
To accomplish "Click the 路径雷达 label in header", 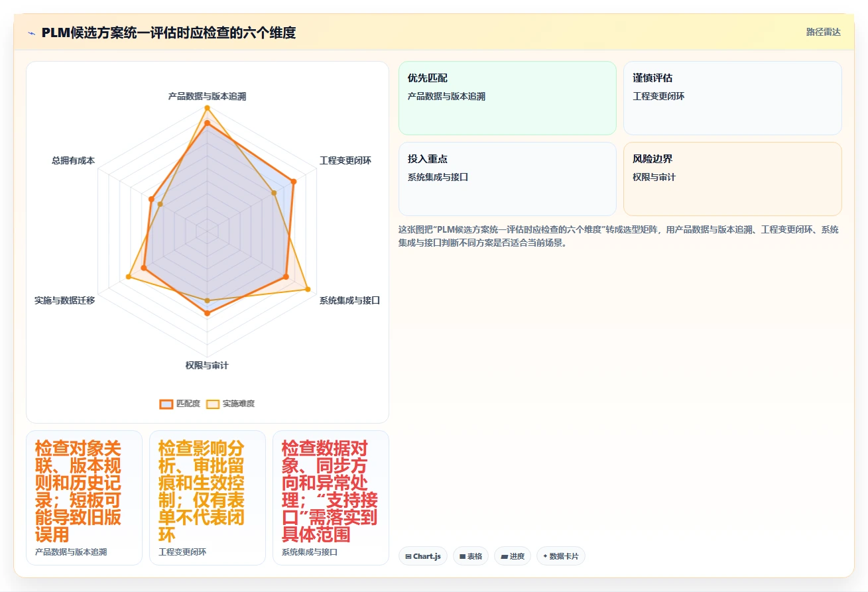I will pos(824,32).
